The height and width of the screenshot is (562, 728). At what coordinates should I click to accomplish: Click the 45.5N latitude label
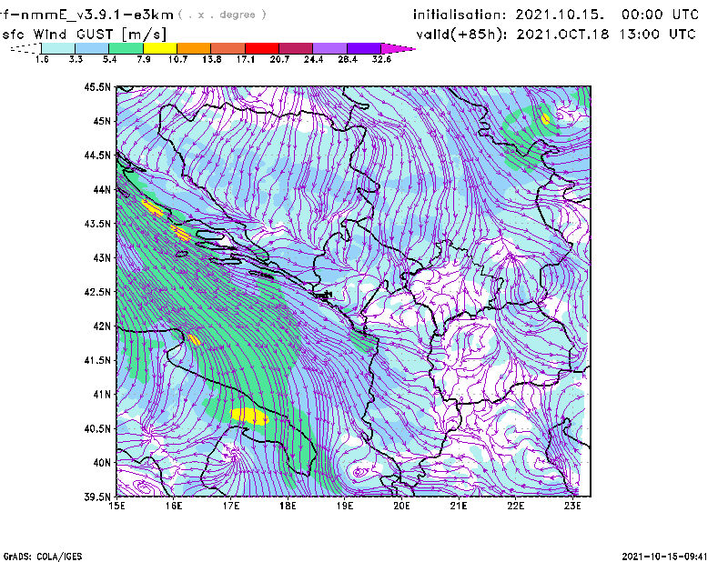coord(97,86)
